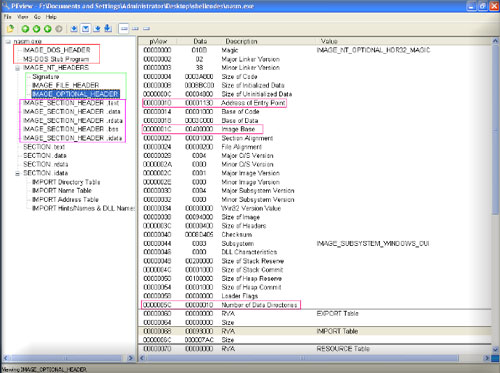Collapse the SECTION .idata tree node
This screenshot has width=500, height=373.
pos(17,173)
